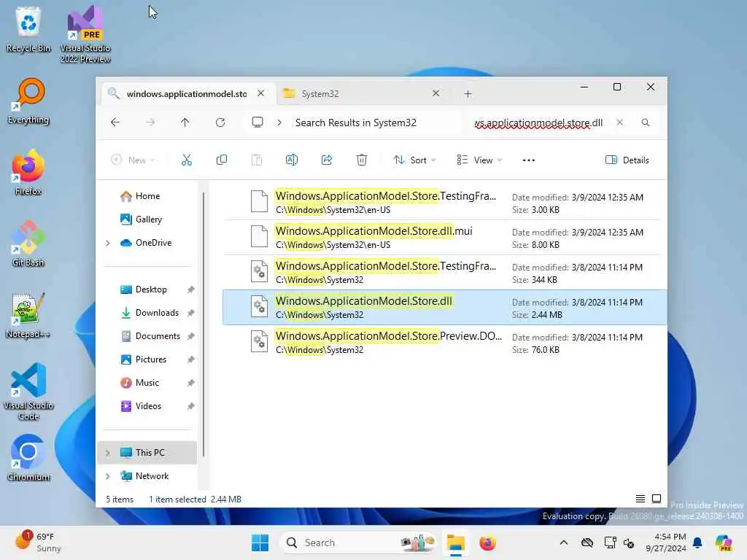Select the 3.00 KB TestingFra... en-US file
The width and height of the screenshot is (747, 560).
(x=444, y=203)
